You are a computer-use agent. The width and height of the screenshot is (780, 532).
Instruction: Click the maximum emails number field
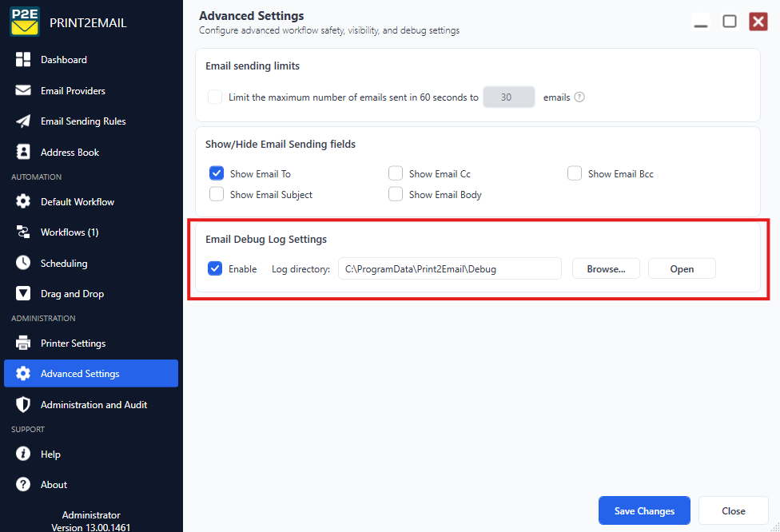click(509, 97)
